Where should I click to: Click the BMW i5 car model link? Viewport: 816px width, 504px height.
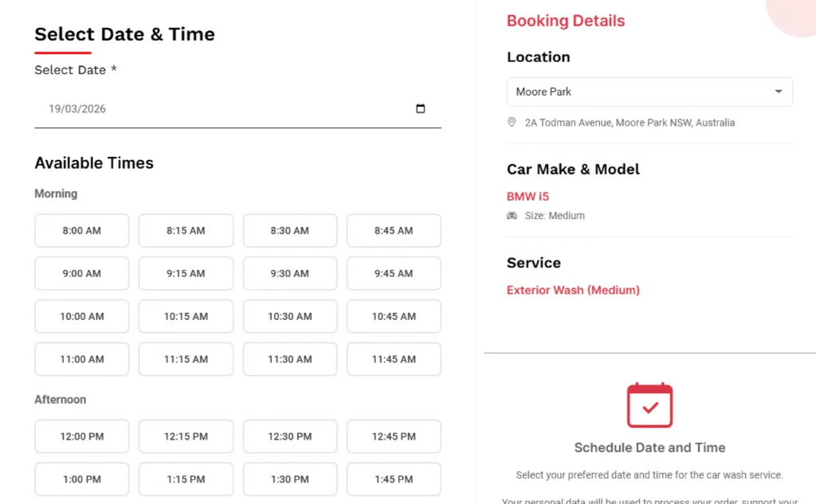coord(528,197)
